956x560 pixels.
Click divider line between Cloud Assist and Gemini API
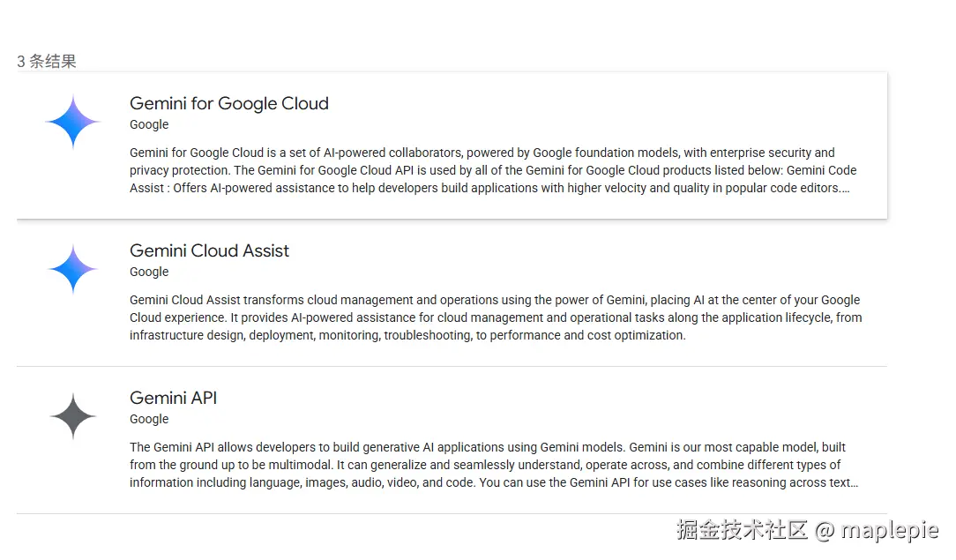452,366
